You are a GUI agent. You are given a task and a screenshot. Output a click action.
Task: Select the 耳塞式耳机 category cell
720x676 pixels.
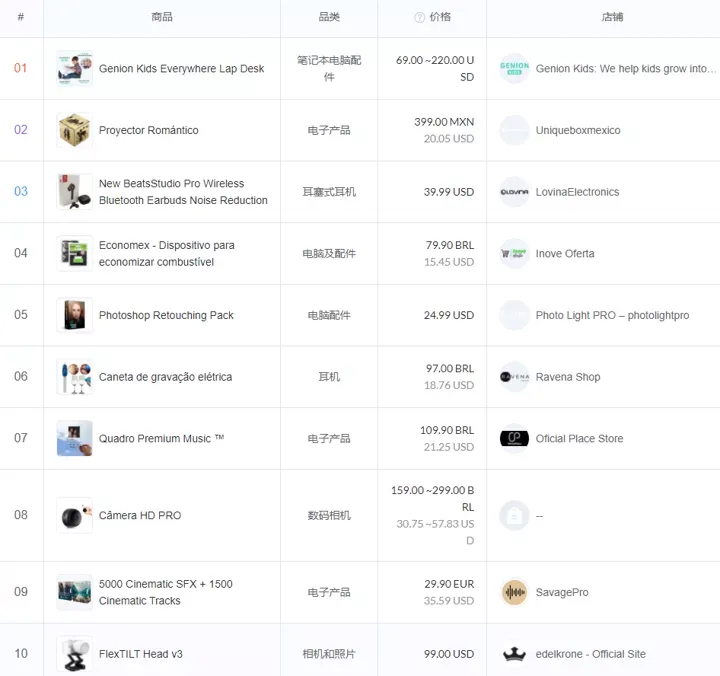pyautogui.click(x=329, y=192)
